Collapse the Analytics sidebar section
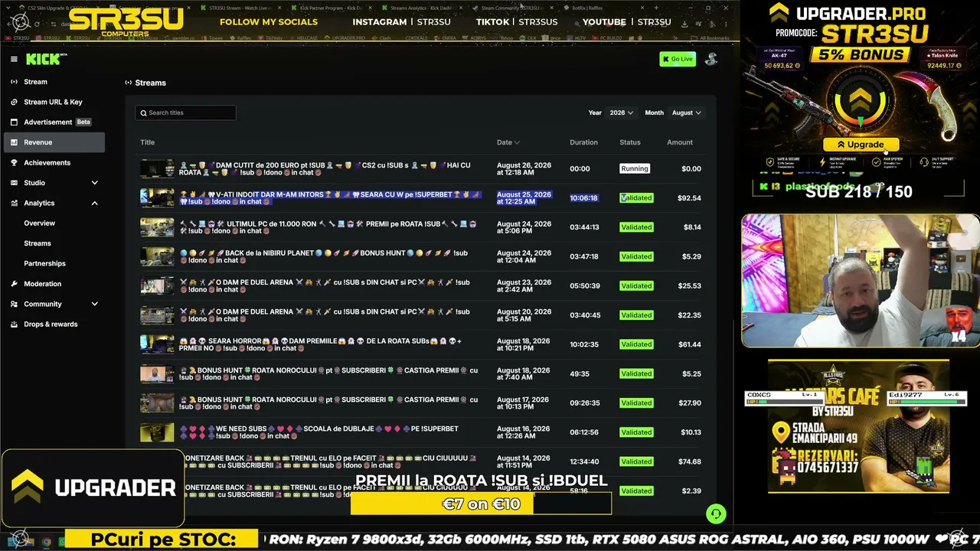Screen dimensions: 980x551 point(95,203)
